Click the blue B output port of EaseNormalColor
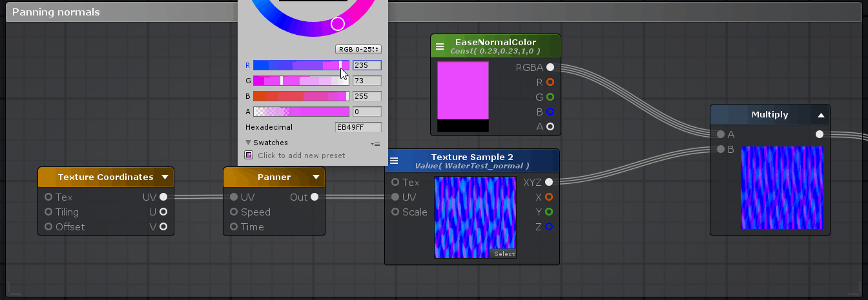The image size is (868, 300). click(x=550, y=112)
